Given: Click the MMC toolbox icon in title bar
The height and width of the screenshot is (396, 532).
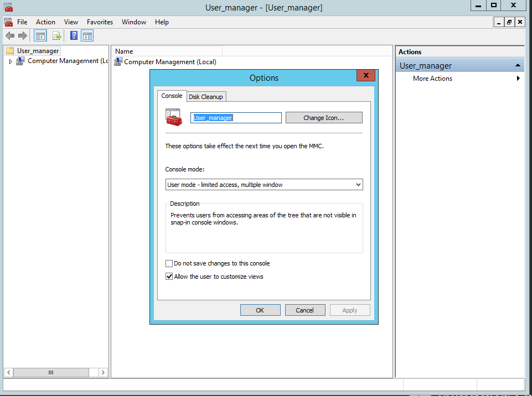Looking at the screenshot, I should 8,7.
